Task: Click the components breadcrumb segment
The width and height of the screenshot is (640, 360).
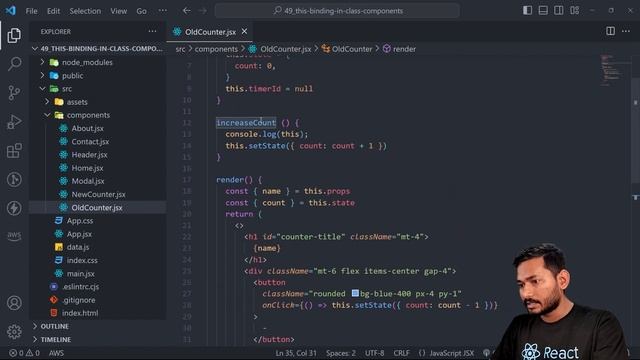Action: 216,49
